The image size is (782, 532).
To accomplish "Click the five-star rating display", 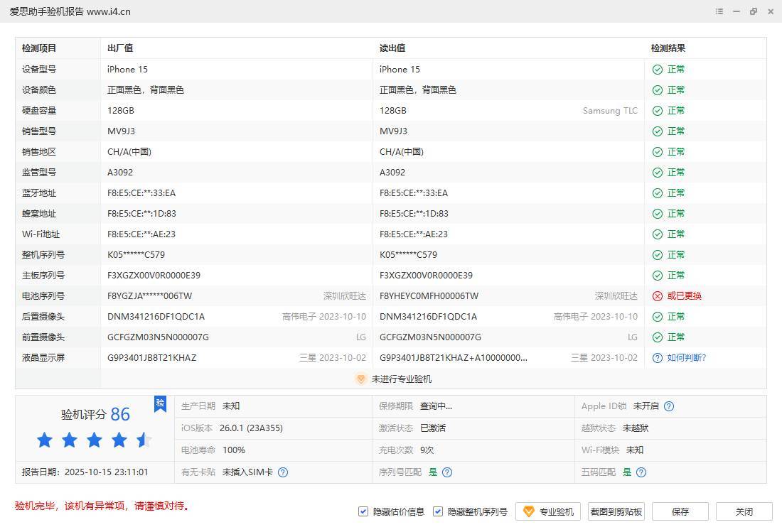I will pyautogui.click(x=94, y=440).
